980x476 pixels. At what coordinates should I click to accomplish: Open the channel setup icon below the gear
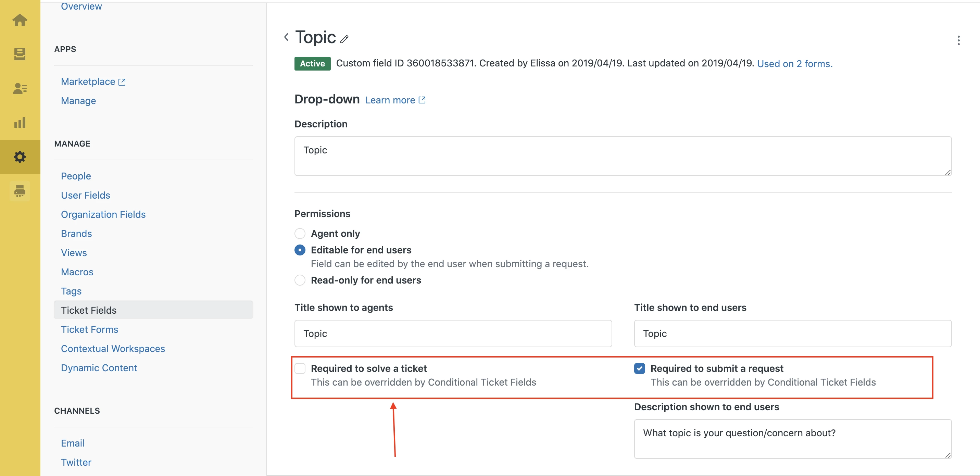[x=20, y=191]
